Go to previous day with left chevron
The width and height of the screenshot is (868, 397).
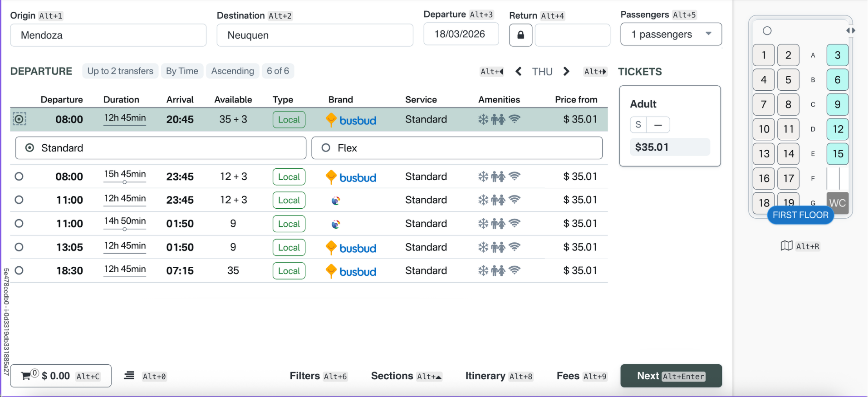coord(518,71)
